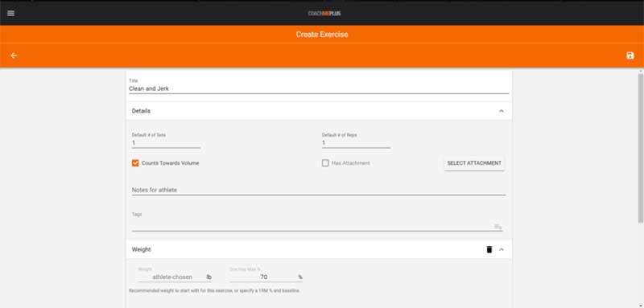The height and width of the screenshot is (308, 644).
Task: Collapse the Details section chevron
Action: click(501, 111)
